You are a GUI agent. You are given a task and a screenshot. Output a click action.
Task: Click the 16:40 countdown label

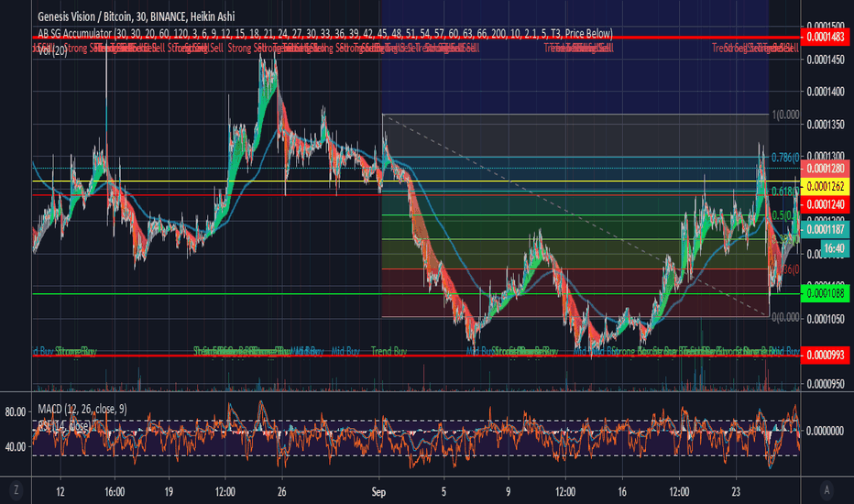pyautogui.click(x=835, y=248)
